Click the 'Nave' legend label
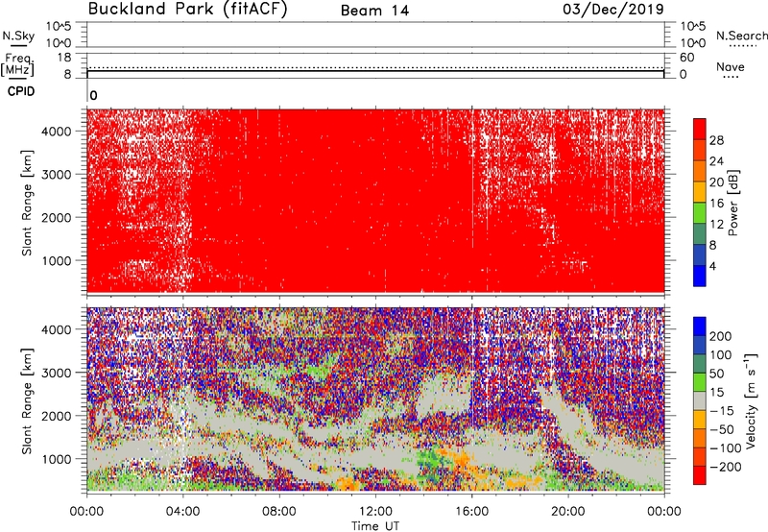768x532 pixels. pos(731,66)
